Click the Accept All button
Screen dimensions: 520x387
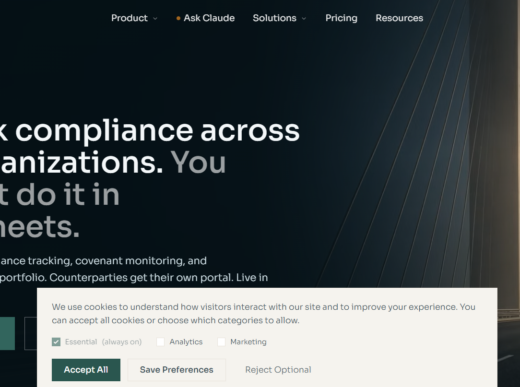tap(86, 370)
